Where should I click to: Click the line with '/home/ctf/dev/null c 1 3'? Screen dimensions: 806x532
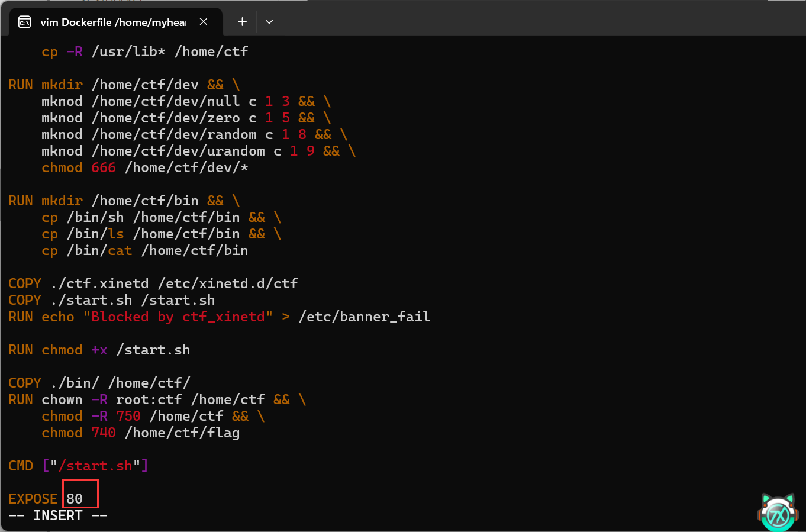(x=186, y=102)
